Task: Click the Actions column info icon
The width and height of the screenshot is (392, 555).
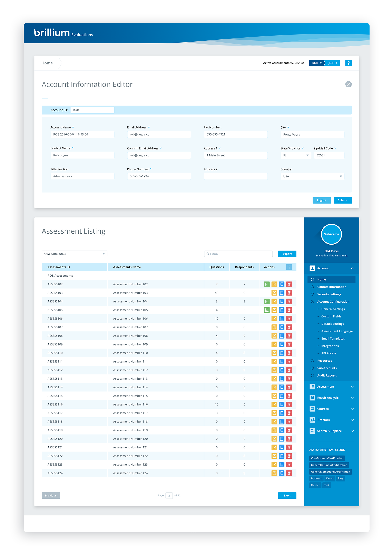Action: pyautogui.click(x=289, y=267)
